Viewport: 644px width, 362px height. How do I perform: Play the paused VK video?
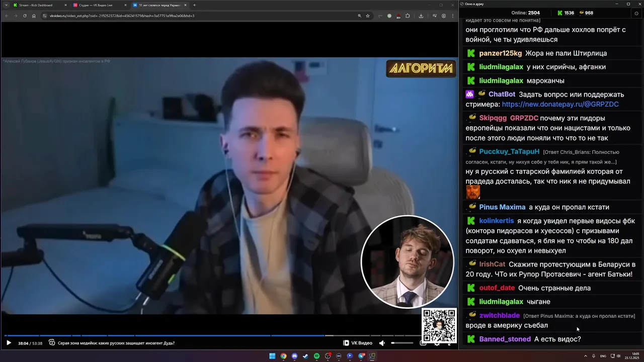tap(9, 343)
